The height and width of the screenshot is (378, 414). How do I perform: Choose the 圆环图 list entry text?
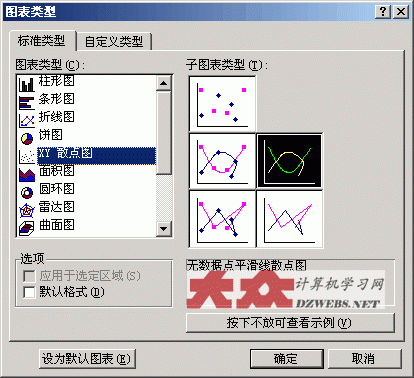pyautogui.click(x=56, y=189)
